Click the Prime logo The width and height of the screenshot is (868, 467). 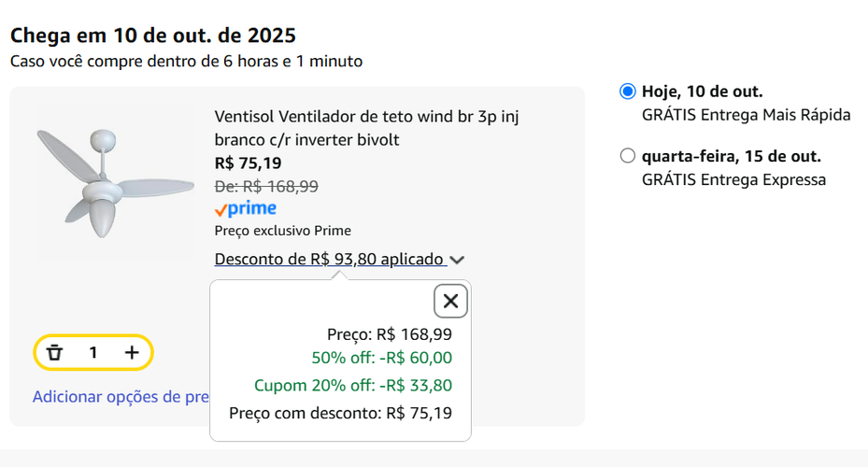tap(245, 208)
